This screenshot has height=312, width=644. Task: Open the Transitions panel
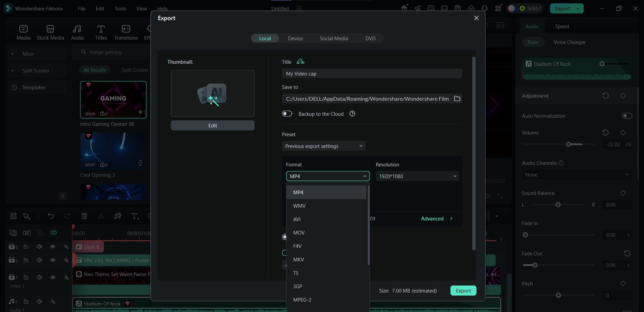coord(126,33)
